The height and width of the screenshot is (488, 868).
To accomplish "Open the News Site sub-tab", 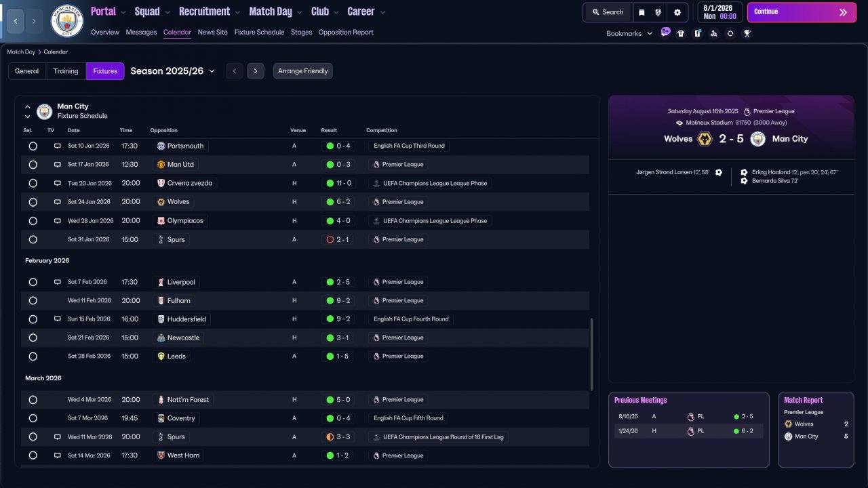I will [x=213, y=32].
